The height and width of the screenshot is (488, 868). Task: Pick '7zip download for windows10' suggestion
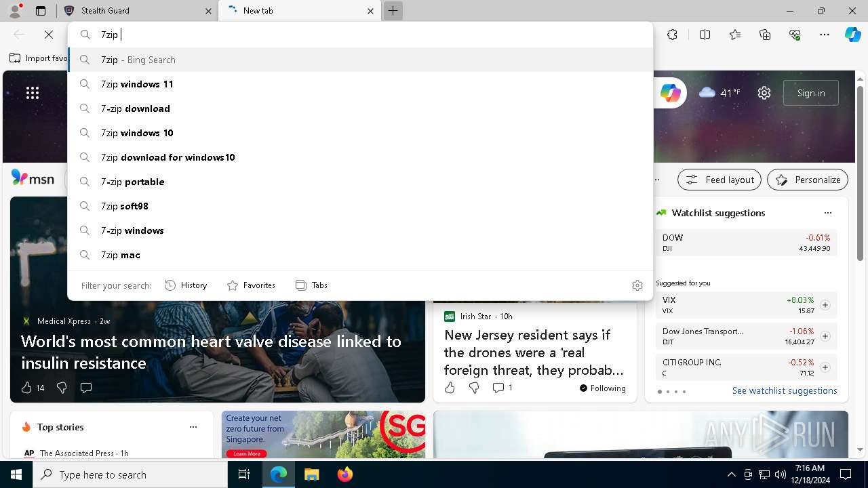click(360, 157)
